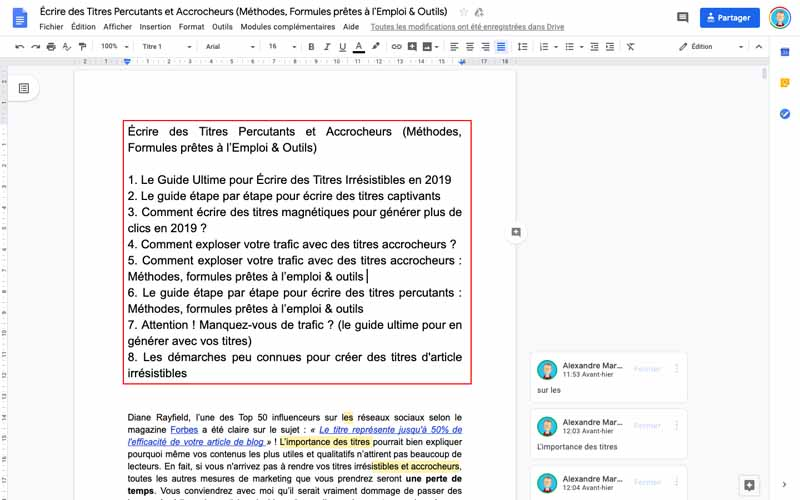Open the Arial font dropdown

point(230,46)
